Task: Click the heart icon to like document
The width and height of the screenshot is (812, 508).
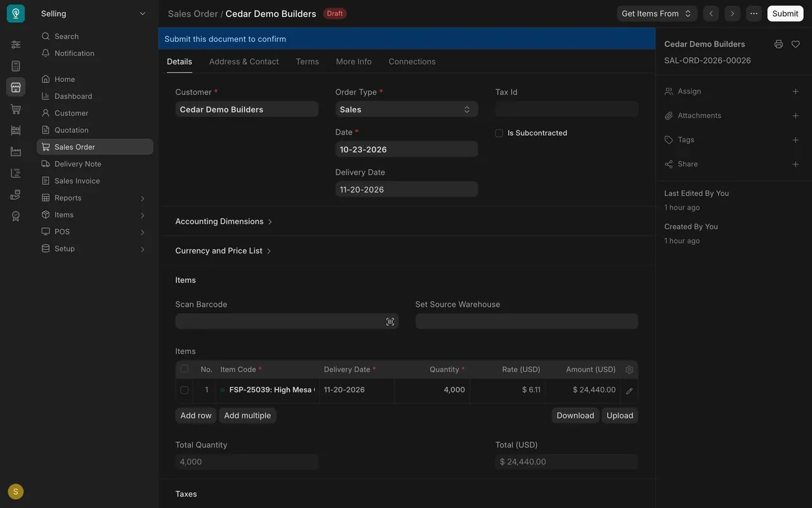Action: click(x=796, y=44)
